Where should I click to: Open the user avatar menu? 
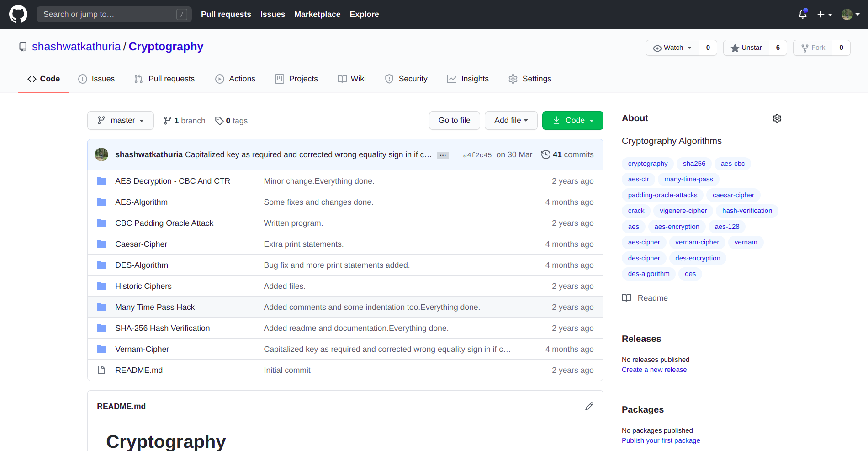851,14
